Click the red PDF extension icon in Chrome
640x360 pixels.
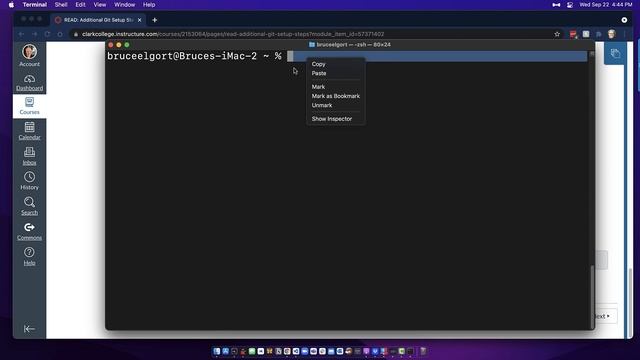pyautogui.click(x=573, y=34)
